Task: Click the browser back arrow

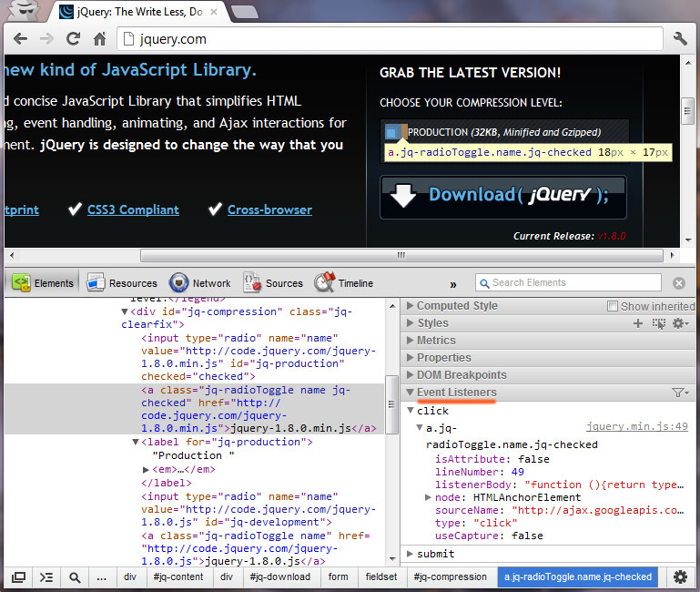Action: [21, 39]
